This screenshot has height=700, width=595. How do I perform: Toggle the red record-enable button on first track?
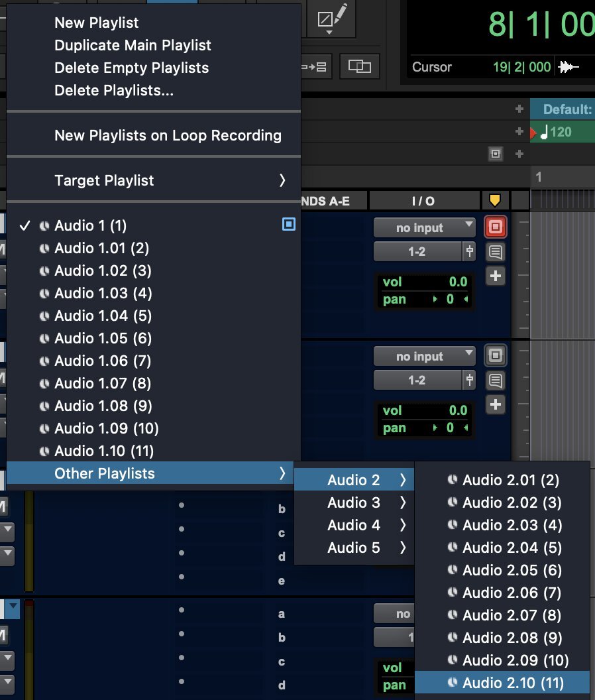[496, 227]
